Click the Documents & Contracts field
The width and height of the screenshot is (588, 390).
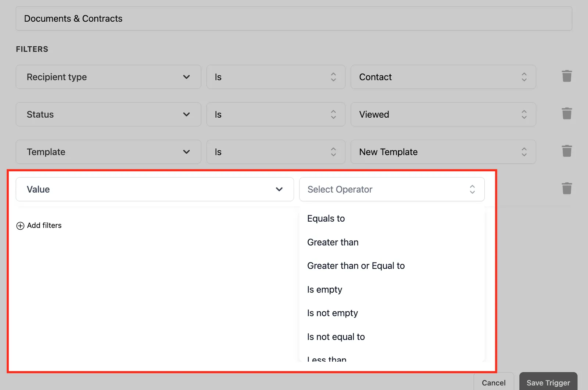[294, 18]
